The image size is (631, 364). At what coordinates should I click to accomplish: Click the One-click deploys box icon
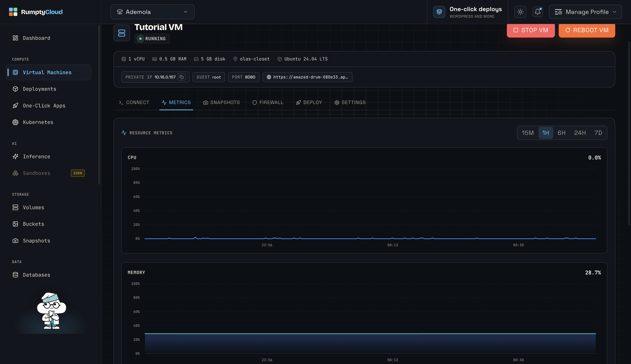(x=439, y=12)
